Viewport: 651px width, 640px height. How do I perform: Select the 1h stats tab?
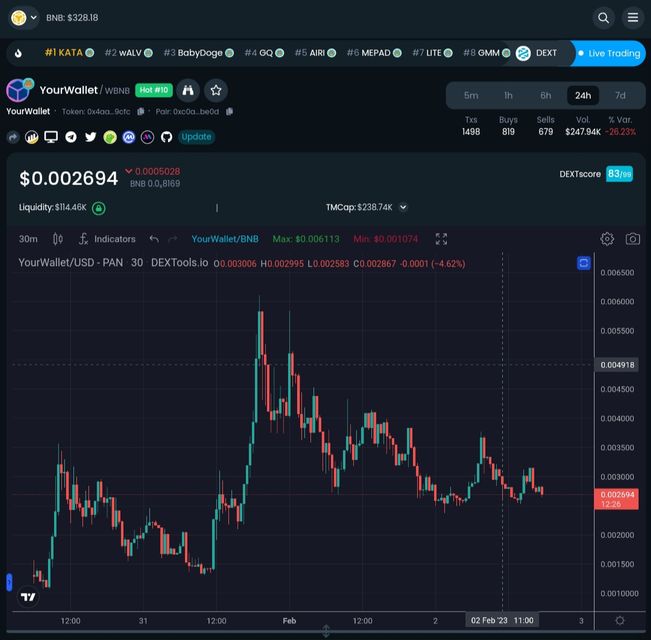tap(508, 95)
